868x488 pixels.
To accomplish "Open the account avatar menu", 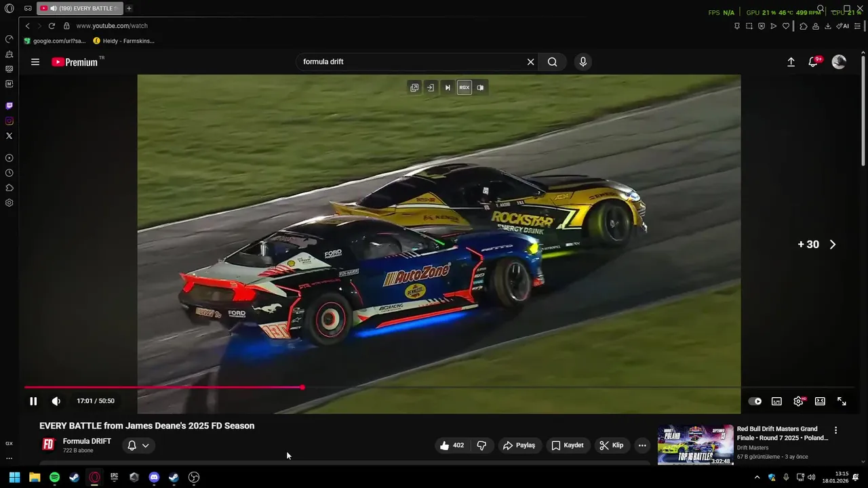I will pyautogui.click(x=839, y=62).
